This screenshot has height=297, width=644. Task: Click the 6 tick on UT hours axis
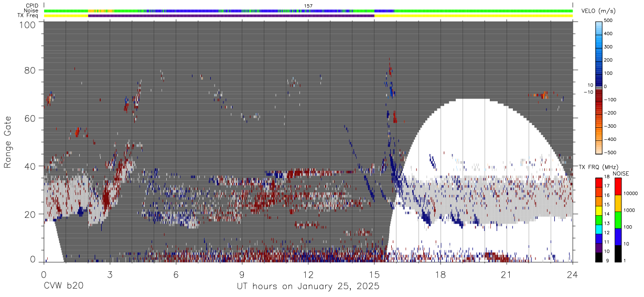[x=176, y=274]
